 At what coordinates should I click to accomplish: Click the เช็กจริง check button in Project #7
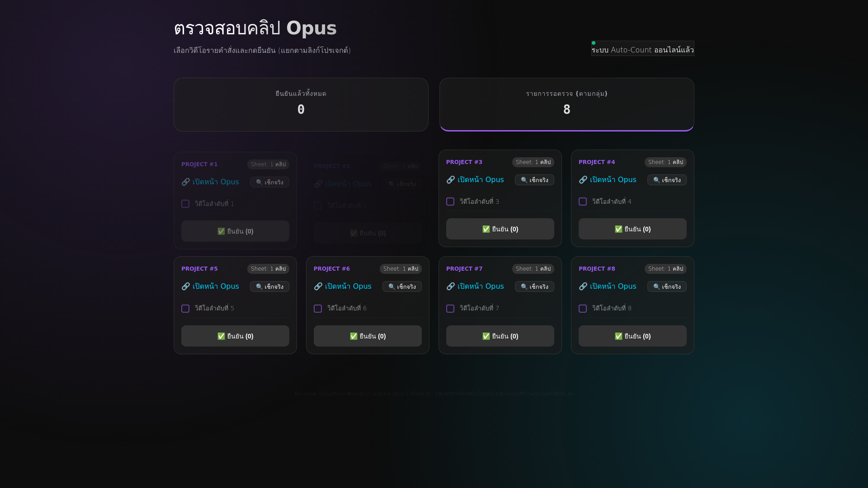(534, 286)
